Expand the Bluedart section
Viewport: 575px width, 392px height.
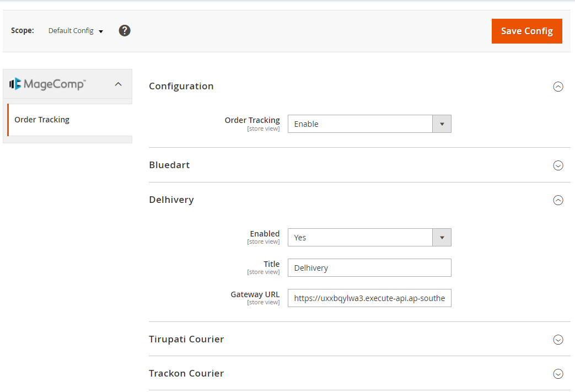(558, 165)
